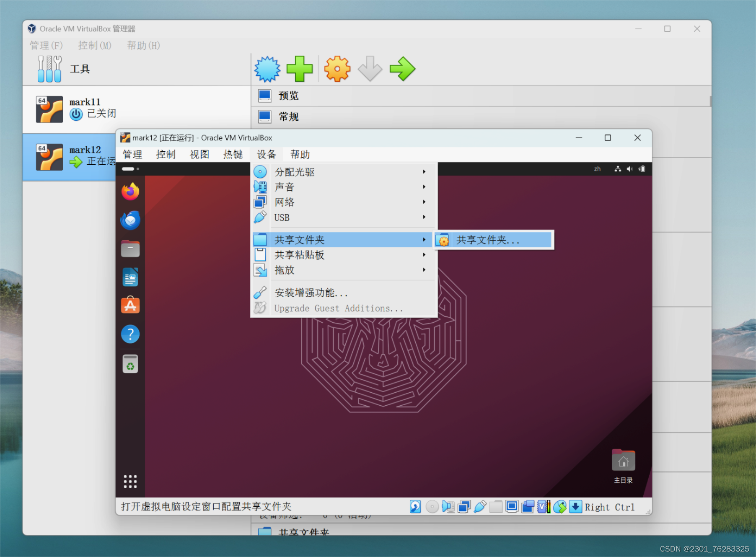Image resolution: width=756 pixels, height=557 pixels.
Task: Click the CPU/virtualization indicator in the status bar
Action: [544, 507]
